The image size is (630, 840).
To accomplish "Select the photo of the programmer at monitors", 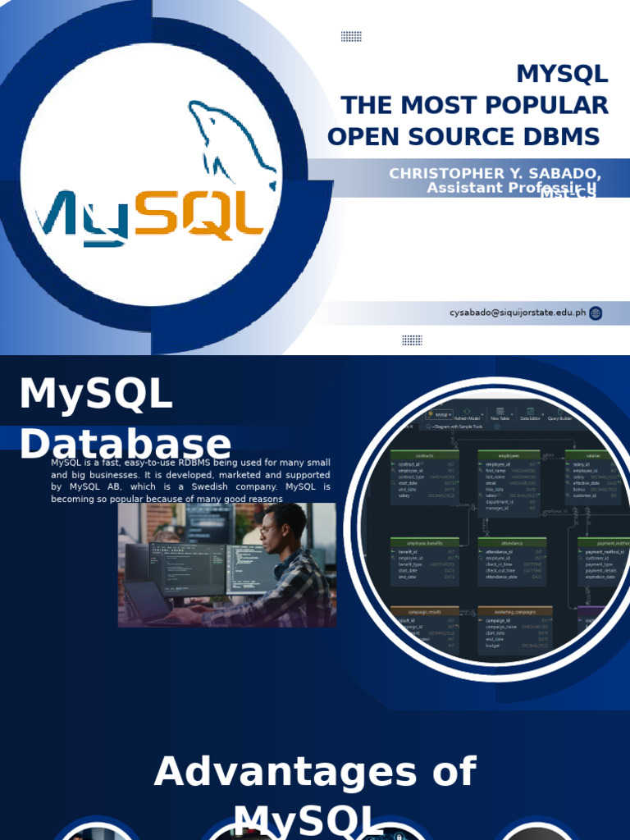I will [226, 564].
